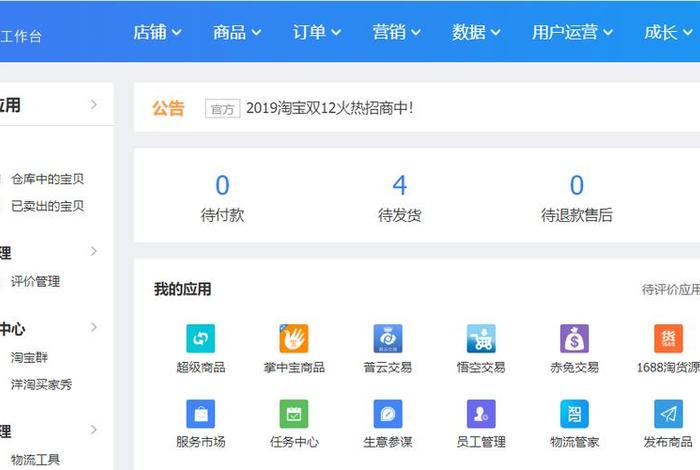Launch the 悟空交易 app icon
The width and height of the screenshot is (700, 470).
(x=481, y=338)
